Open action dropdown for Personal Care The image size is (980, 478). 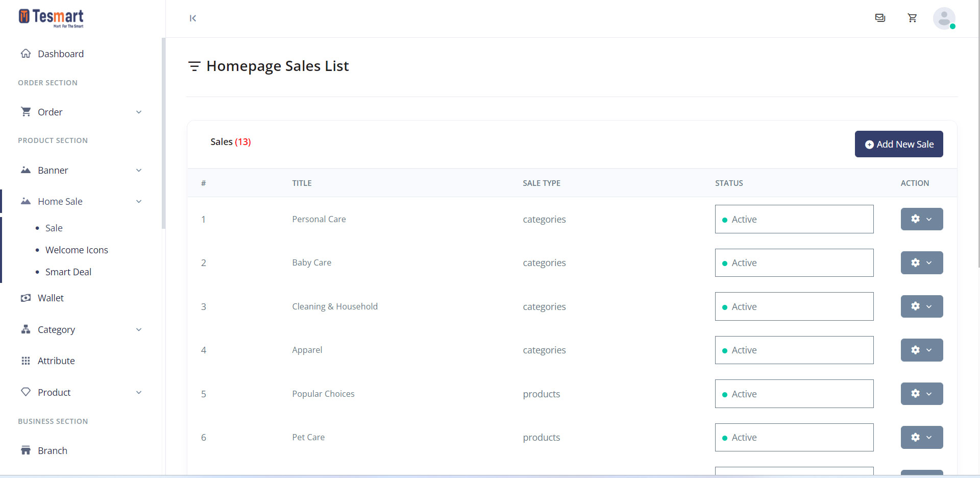(x=922, y=219)
